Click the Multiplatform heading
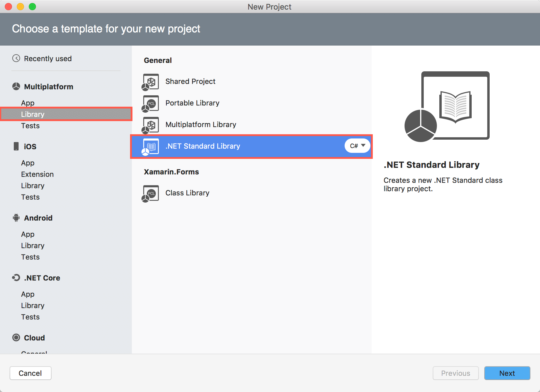Viewport: 540px width, 392px height. (49, 87)
